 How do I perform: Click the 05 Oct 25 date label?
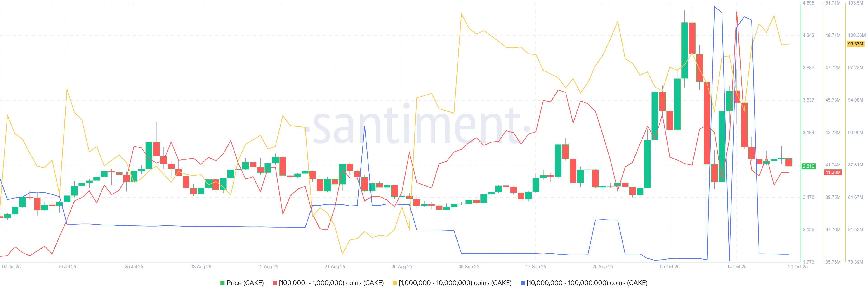click(x=670, y=267)
